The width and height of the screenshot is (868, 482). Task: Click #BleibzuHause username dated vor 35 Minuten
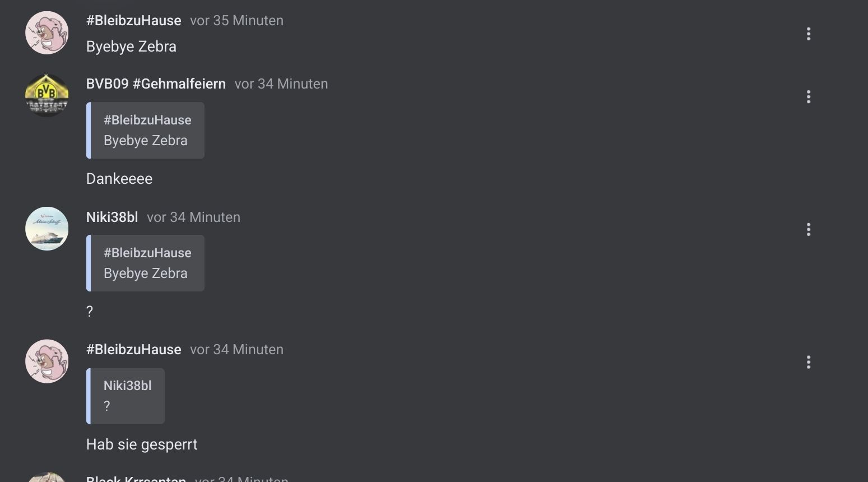pyautogui.click(x=133, y=21)
